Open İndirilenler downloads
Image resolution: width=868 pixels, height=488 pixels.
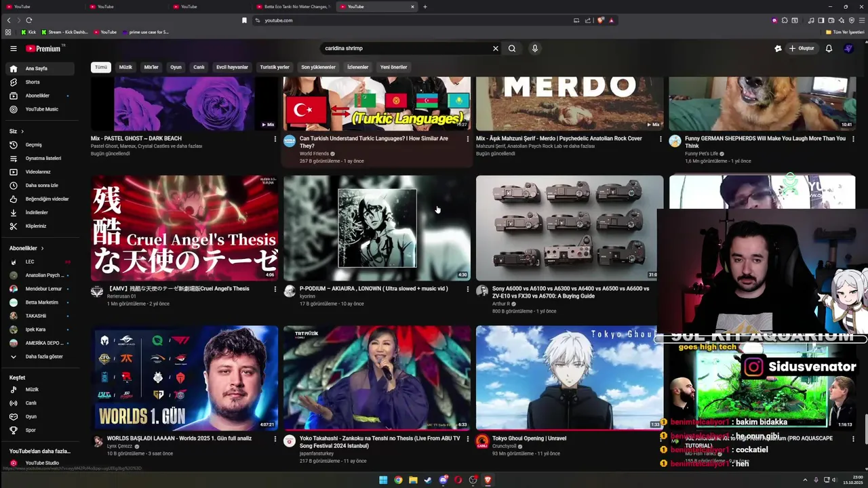(41, 212)
